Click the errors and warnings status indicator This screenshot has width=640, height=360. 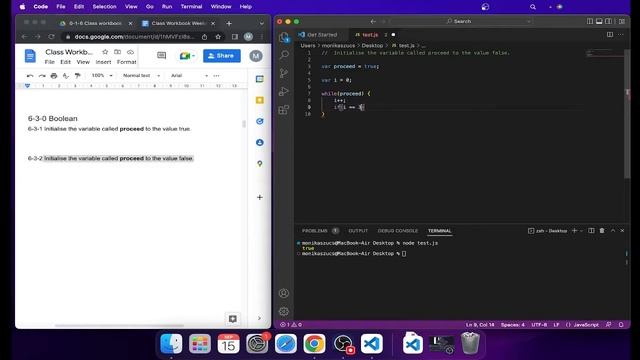[291, 325]
